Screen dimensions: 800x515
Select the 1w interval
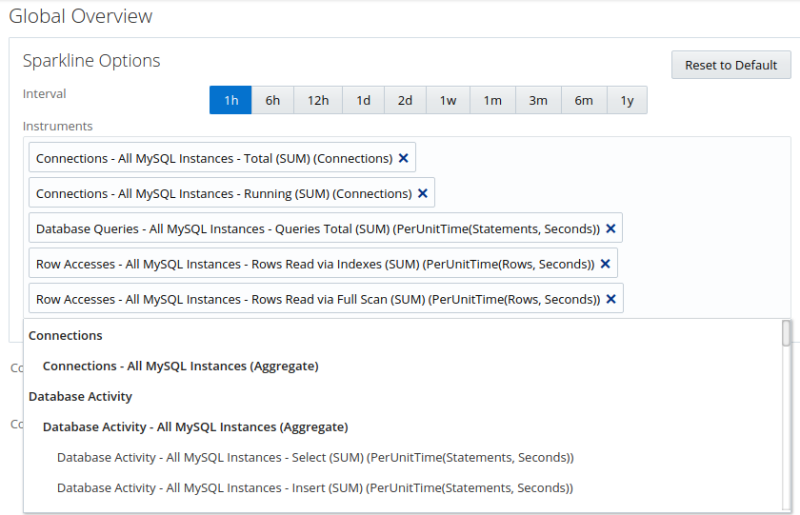(x=448, y=100)
